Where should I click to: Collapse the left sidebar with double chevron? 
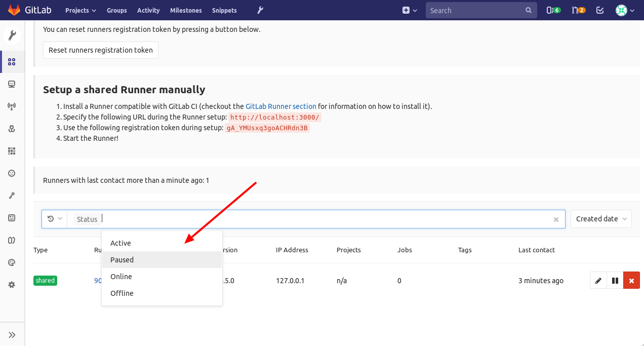[12, 334]
